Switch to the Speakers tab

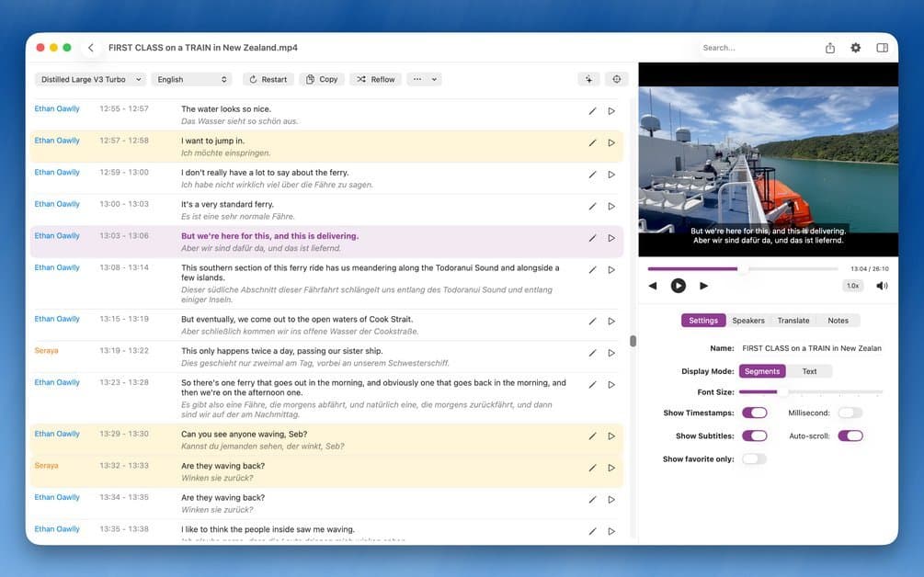(x=748, y=320)
